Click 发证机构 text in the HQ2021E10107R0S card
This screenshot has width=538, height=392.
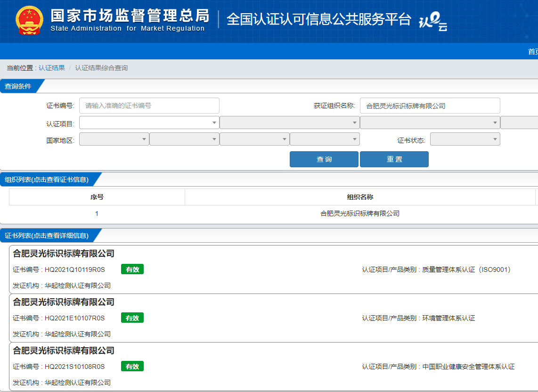click(62, 334)
